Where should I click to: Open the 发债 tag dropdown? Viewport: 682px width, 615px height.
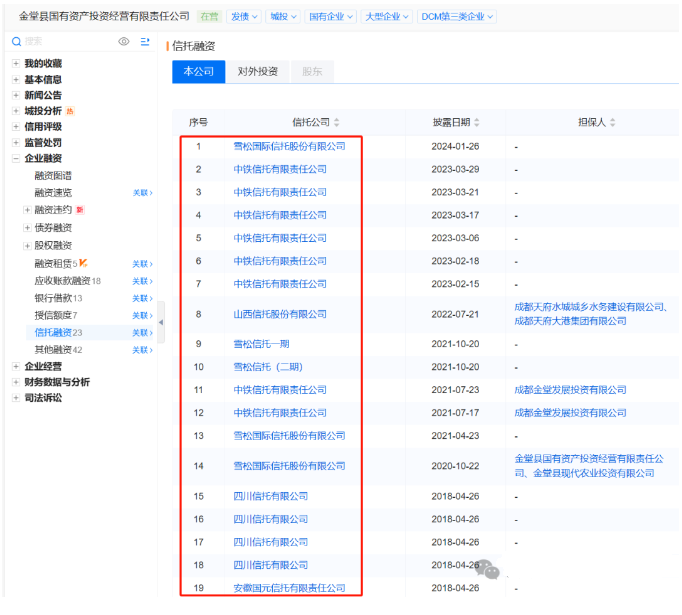coord(244,17)
